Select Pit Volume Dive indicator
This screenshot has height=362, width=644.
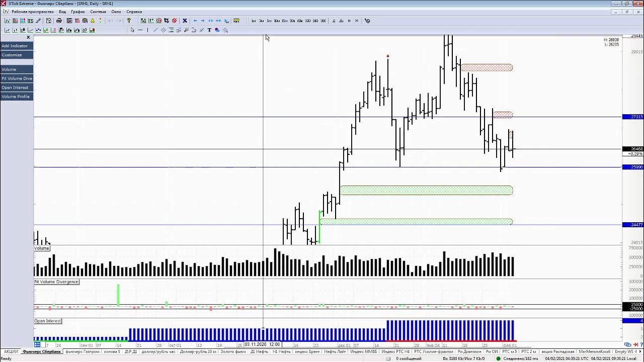(17, 78)
